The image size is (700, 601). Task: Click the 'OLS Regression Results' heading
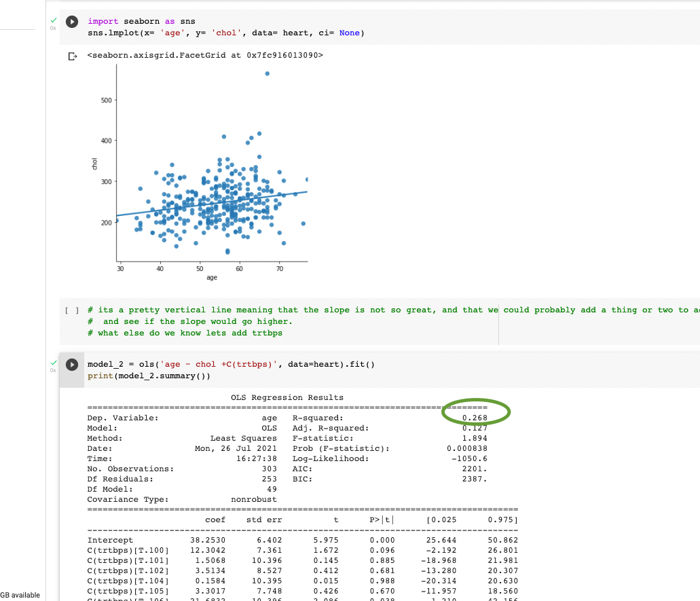point(287,397)
